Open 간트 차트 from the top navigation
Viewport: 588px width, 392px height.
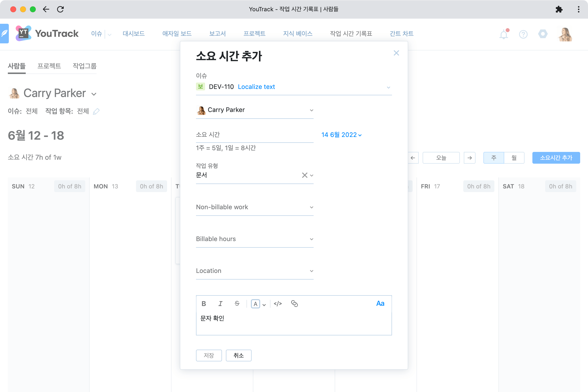[401, 34]
